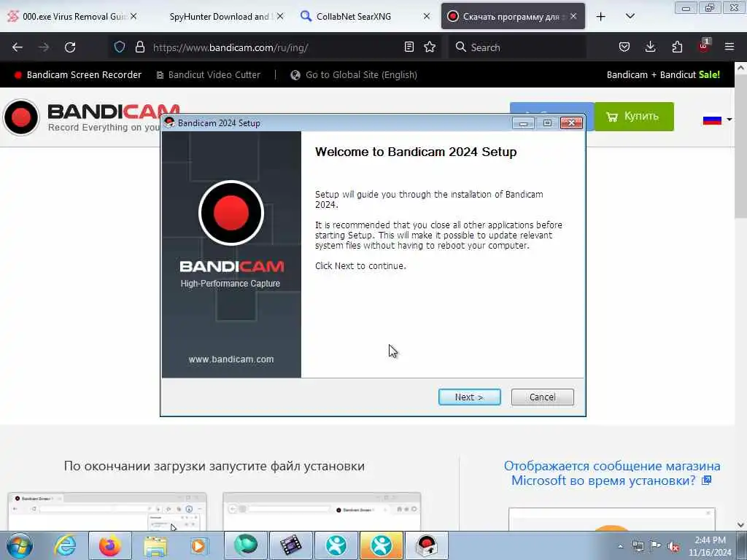
Task: Open the Firefox downloads panel
Action: click(x=650, y=47)
